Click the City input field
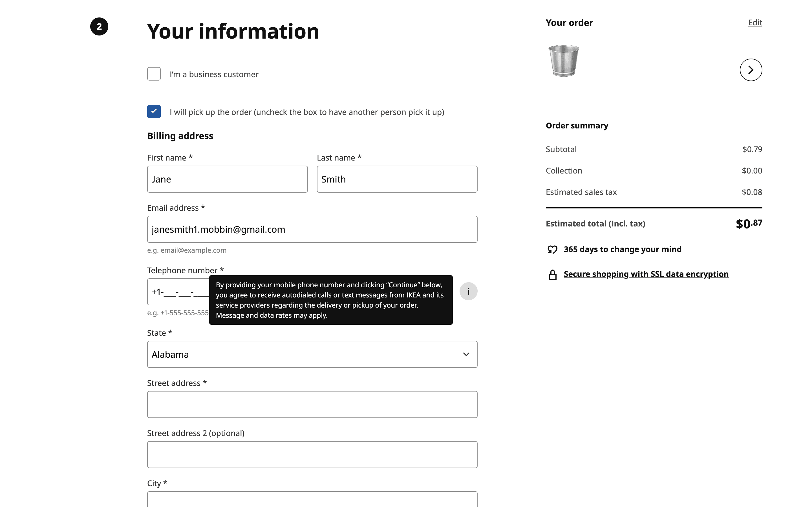This screenshot has height=507, width=812. [312, 500]
